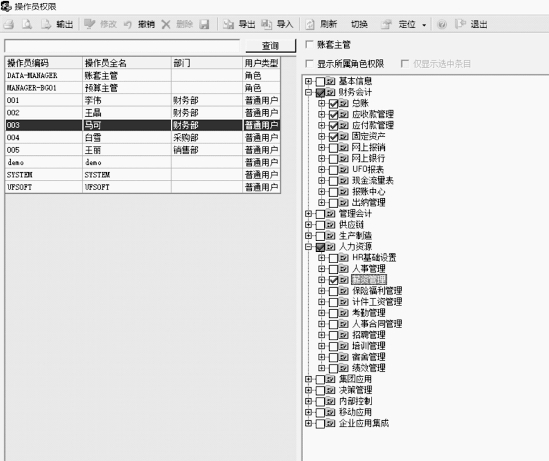
Task: Click the 导入 import icon
Action: (267, 24)
